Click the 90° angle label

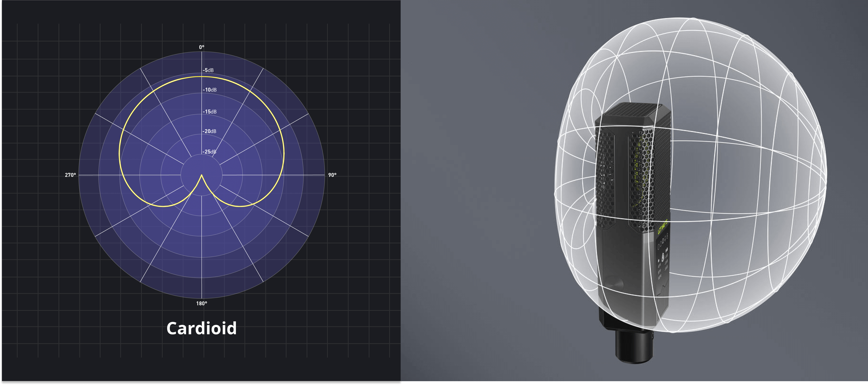pos(332,175)
